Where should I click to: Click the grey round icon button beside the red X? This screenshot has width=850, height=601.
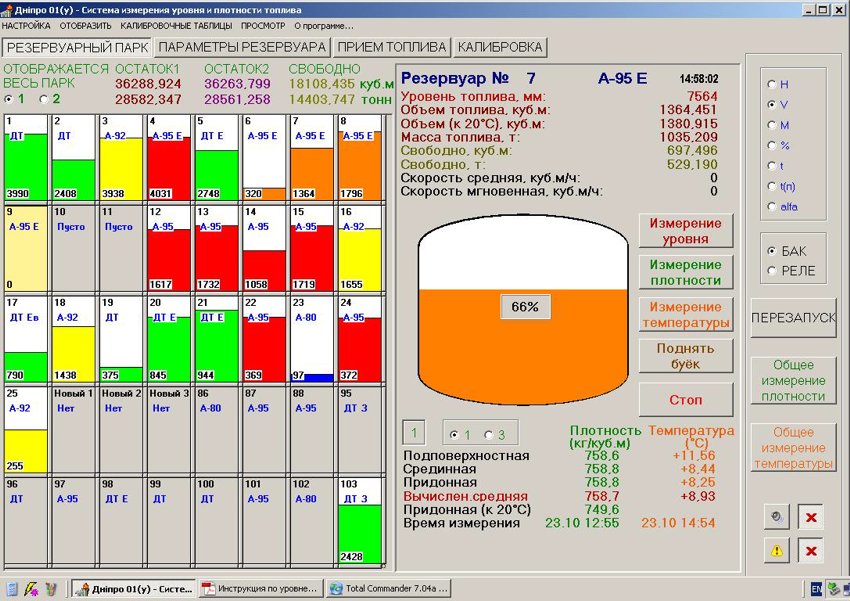point(777,518)
